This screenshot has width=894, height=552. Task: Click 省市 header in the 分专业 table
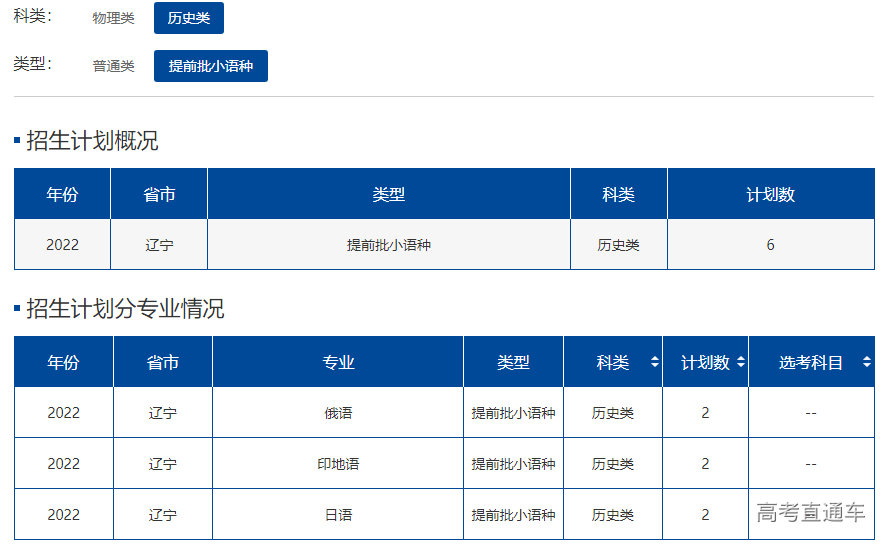click(x=162, y=363)
